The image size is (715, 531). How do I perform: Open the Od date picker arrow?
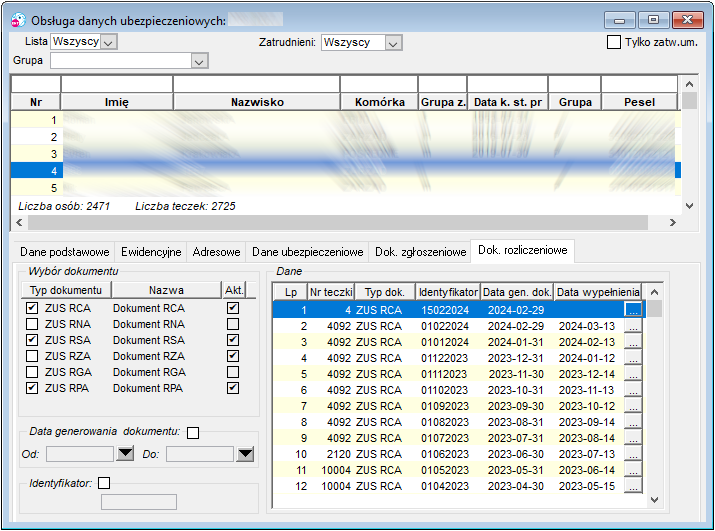[x=125, y=453]
